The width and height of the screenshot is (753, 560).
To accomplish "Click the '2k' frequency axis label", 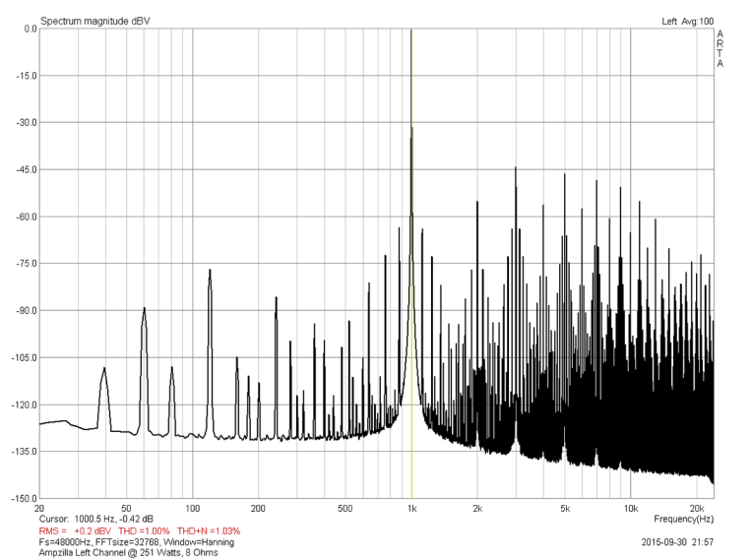I will [477, 508].
